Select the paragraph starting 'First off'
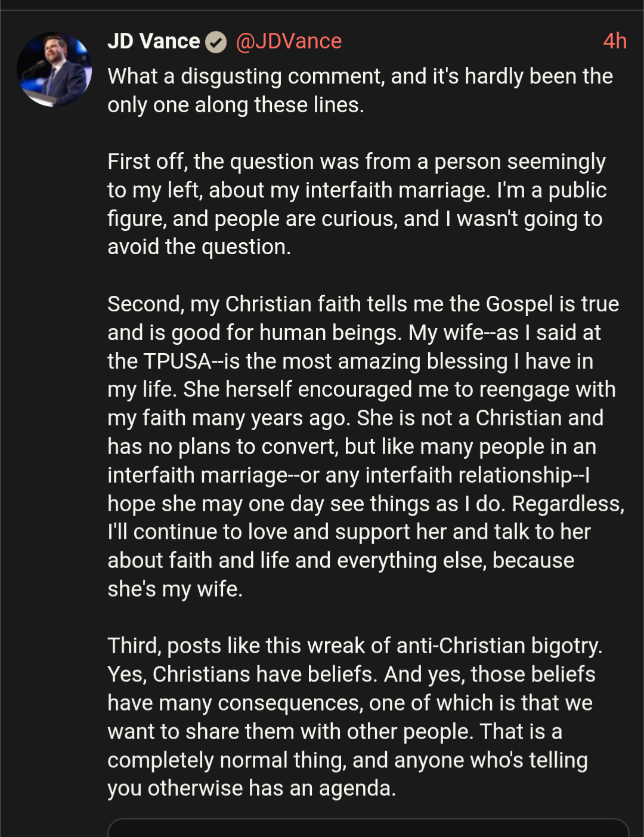The width and height of the screenshot is (644, 837). [x=357, y=204]
